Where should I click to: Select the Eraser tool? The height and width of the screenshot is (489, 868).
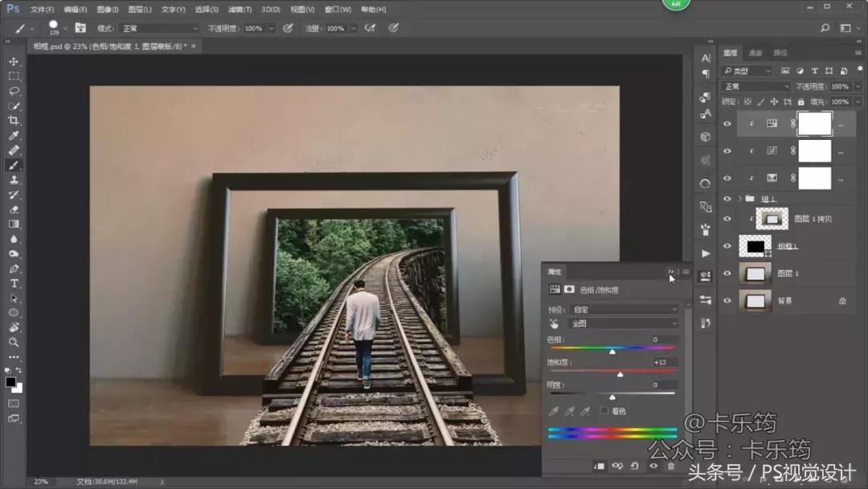coord(14,209)
